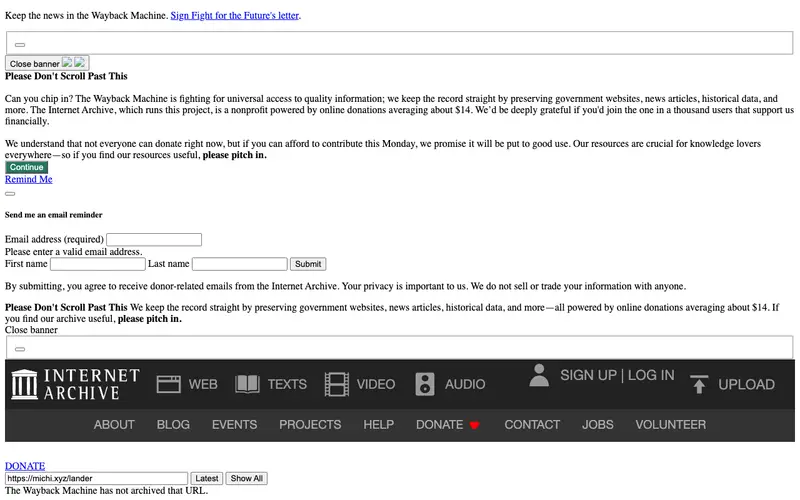Click the Internet Archive logo
This screenshot has width=800, height=500.
(76, 384)
